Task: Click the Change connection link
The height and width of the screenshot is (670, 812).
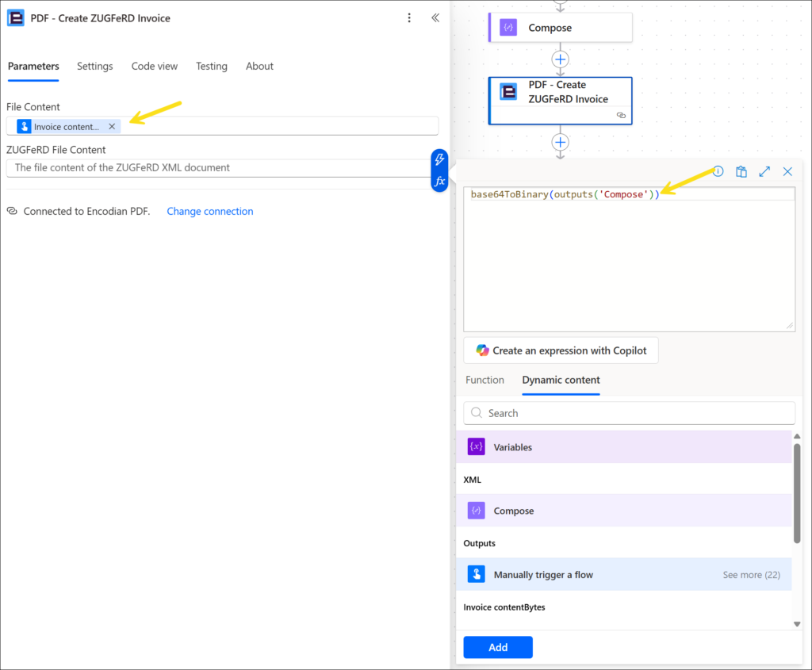Action: coord(210,212)
